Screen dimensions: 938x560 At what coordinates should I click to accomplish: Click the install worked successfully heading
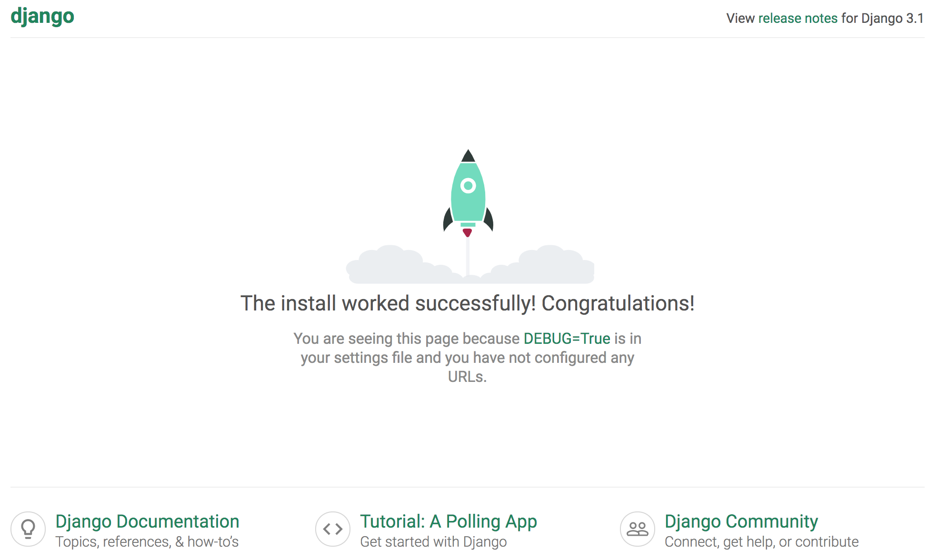[x=467, y=303]
